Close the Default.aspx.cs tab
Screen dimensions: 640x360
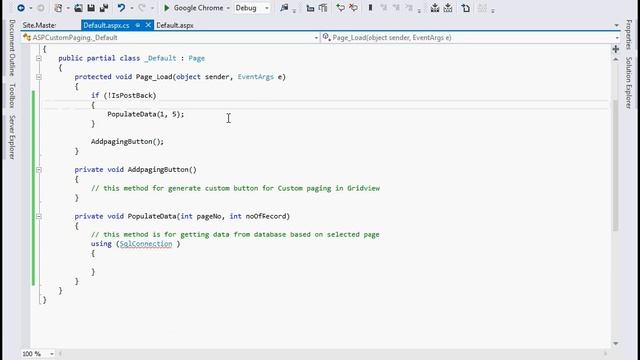coord(148,25)
